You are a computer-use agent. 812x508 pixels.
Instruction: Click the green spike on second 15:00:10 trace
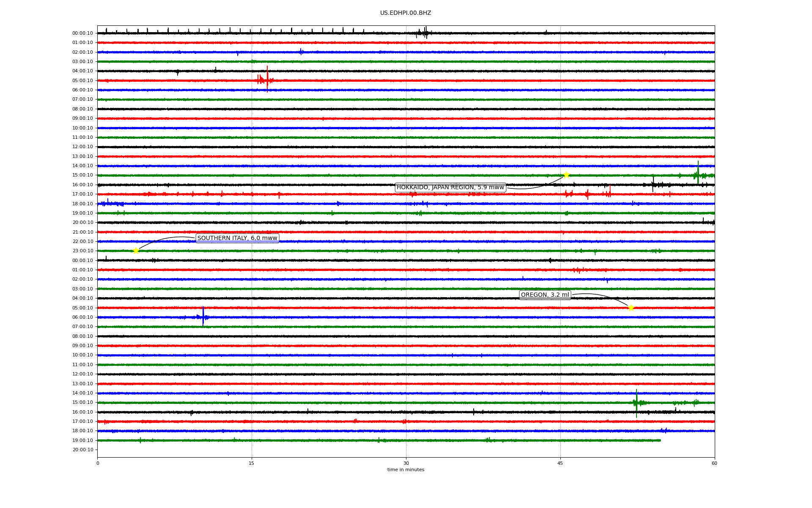636,403
